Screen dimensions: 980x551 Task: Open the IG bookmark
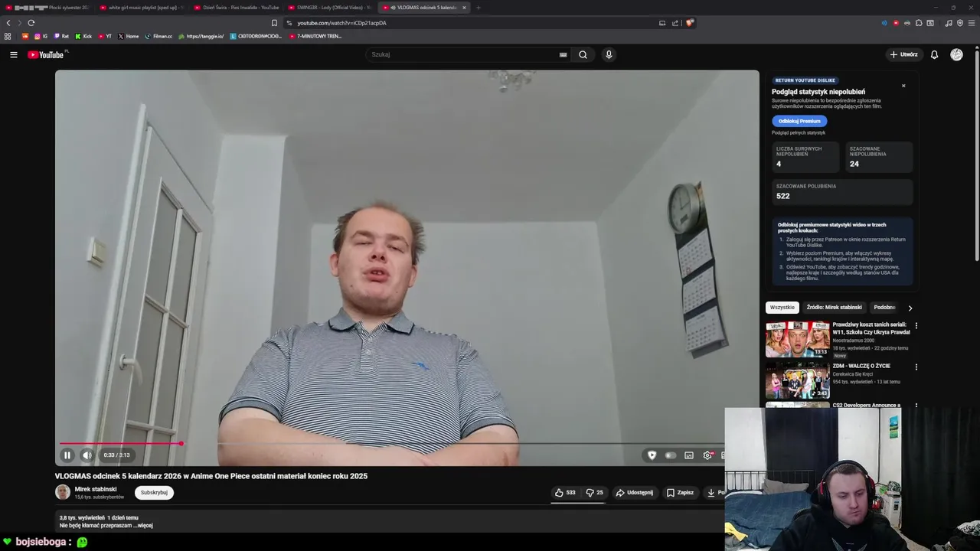click(x=41, y=36)
